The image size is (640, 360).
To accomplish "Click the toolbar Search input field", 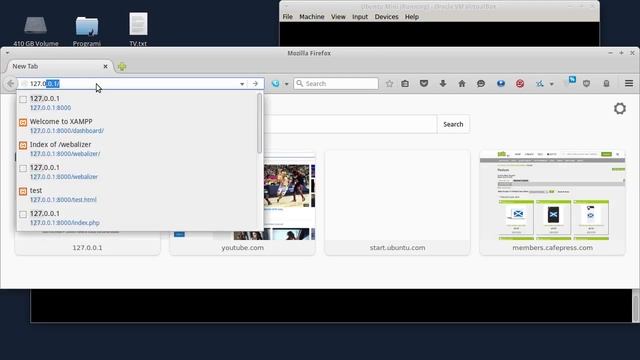I will tap(336, 84).
